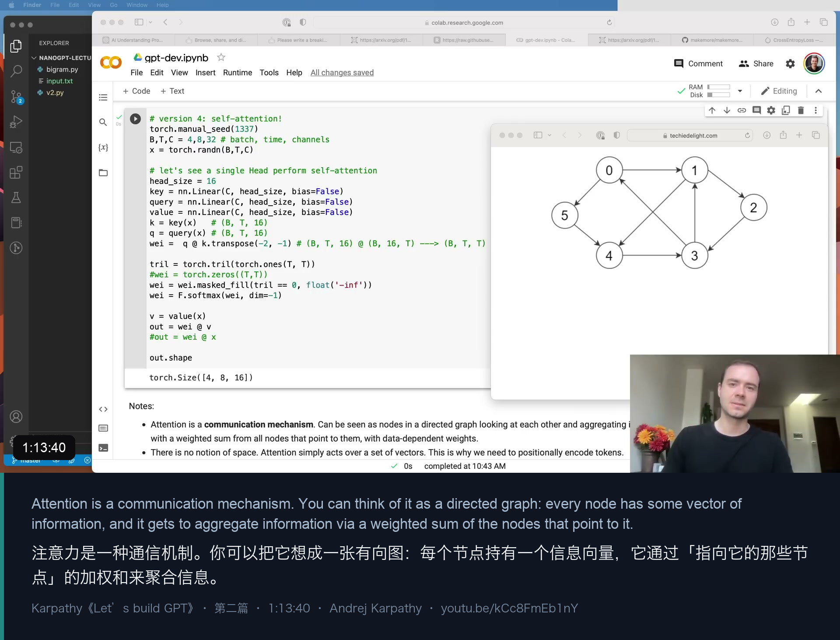
Task: Collapse the NANOGPT-LECTURE folder tree
Action: (34, 58)
